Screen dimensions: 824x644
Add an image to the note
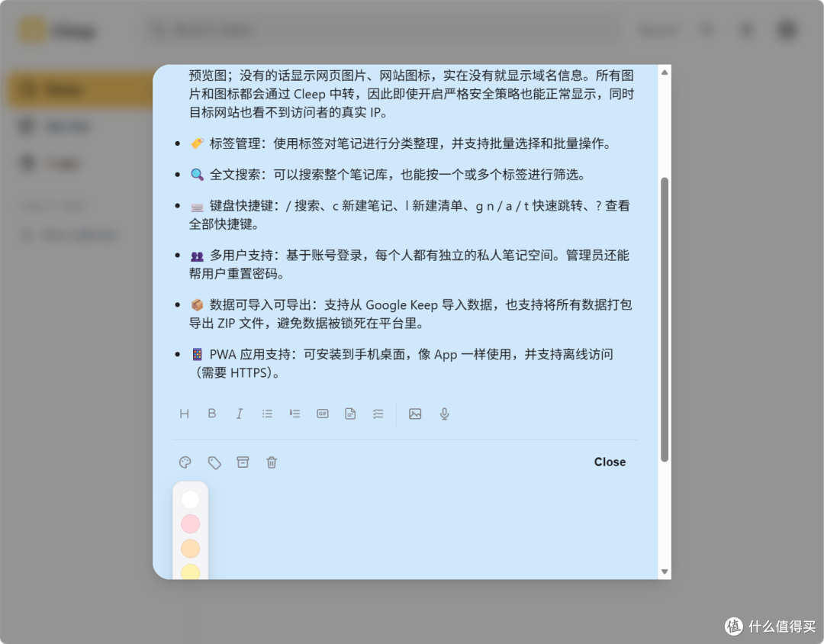tap(415, 414)
